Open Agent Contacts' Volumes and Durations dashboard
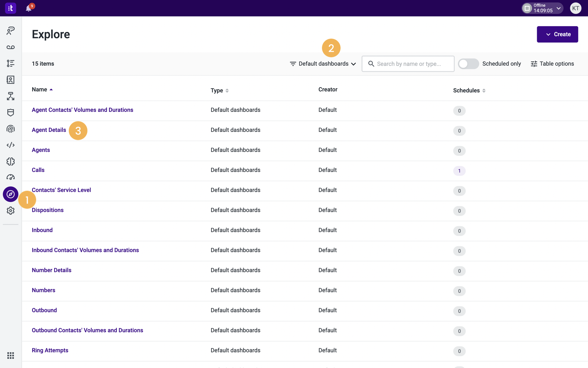The height and width of the screenshot is (368, 588). point(82,110)
